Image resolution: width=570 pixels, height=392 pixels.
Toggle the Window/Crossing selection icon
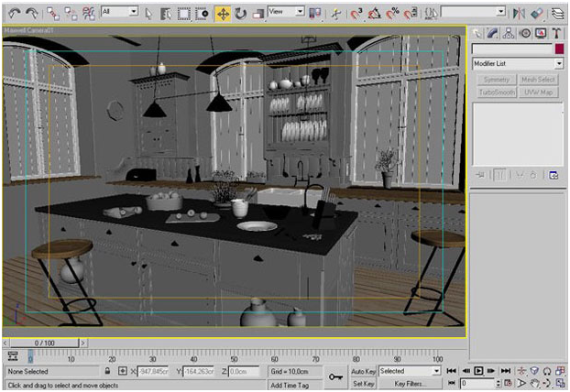202,14
